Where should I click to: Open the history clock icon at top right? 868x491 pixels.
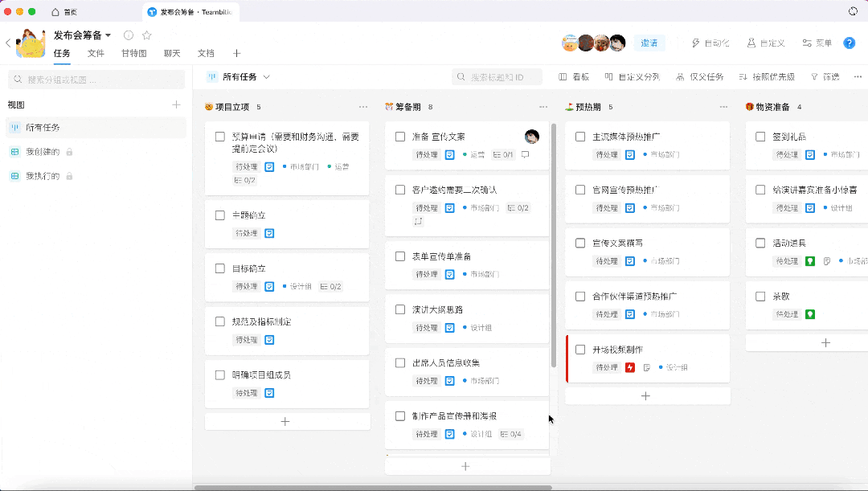click(x=853, y=11)
